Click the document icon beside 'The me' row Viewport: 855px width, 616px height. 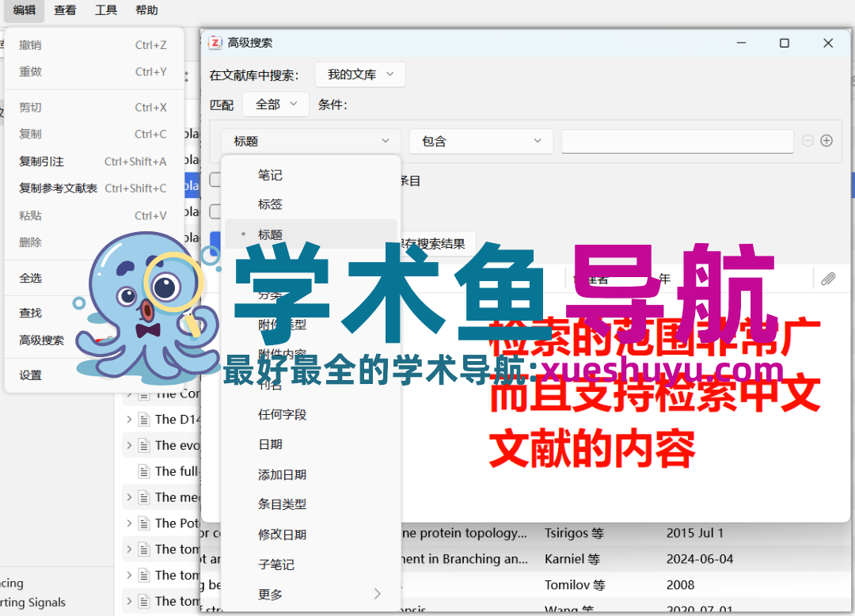coord(144,497)
